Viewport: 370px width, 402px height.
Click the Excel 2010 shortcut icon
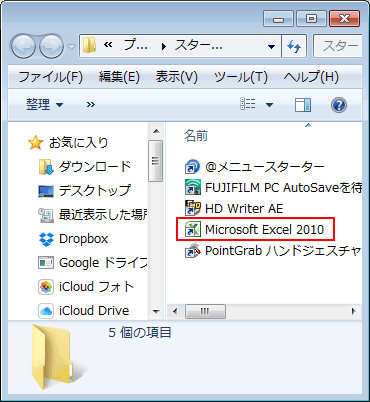[x=193, y=229]
